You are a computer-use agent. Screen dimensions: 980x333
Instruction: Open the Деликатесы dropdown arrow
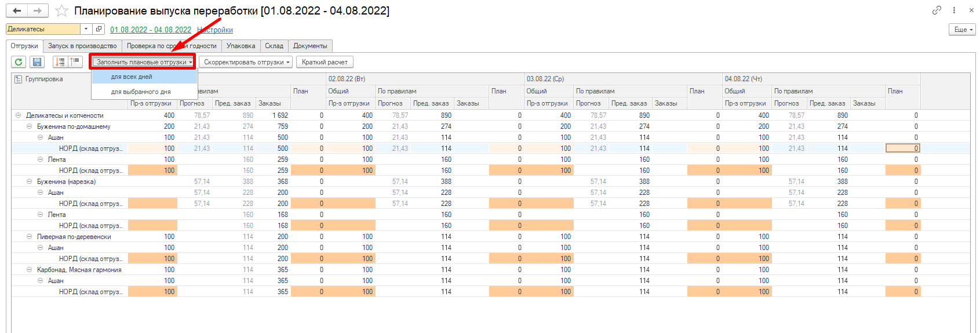[86, 29]
